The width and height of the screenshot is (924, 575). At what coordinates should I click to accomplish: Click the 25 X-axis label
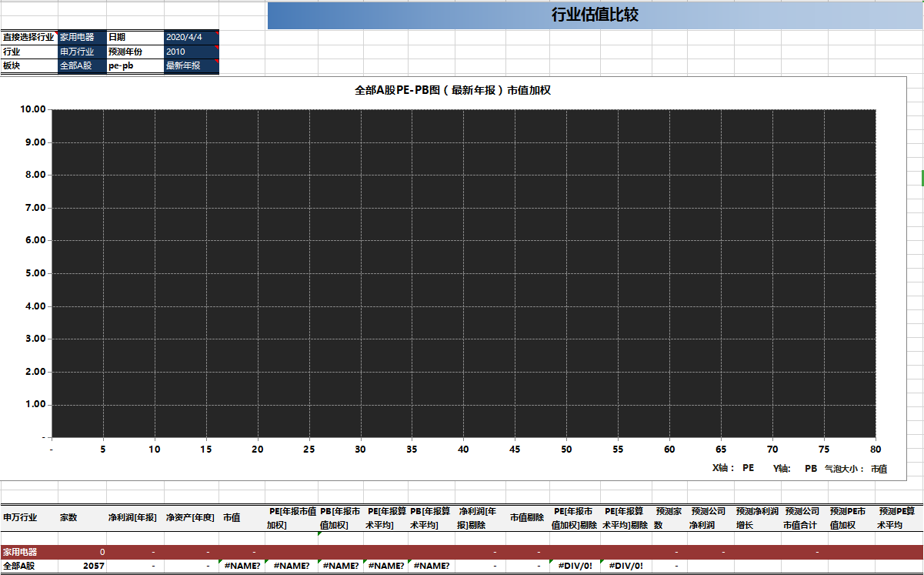[x=309, y=450]
